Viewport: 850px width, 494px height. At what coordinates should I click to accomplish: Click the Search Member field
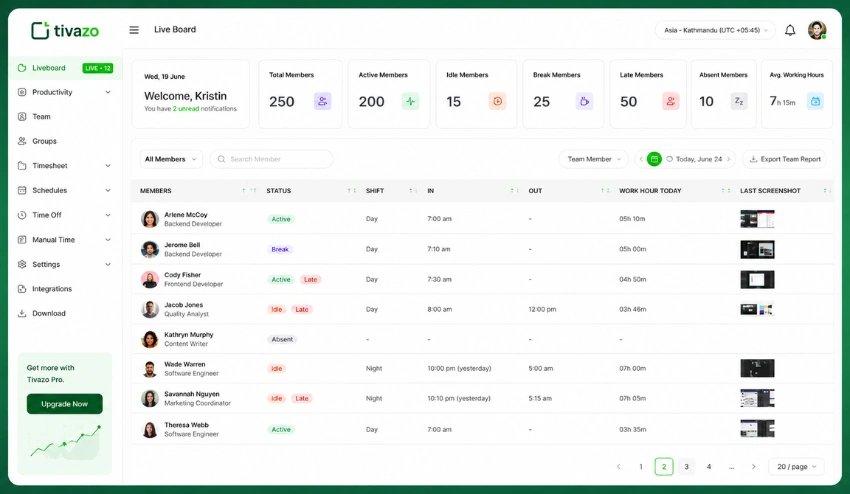click(x=271, y=159)
